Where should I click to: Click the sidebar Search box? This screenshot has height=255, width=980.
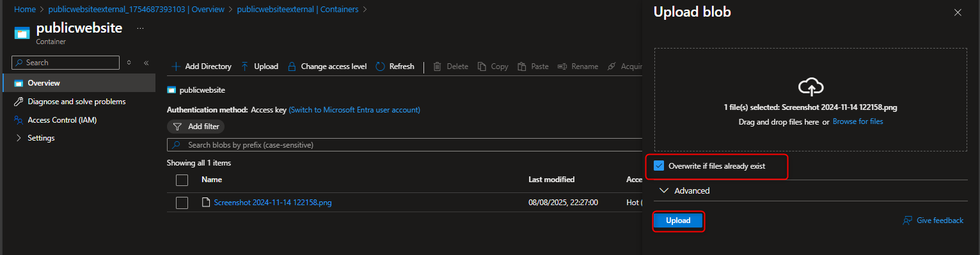(x=65, y=63)
